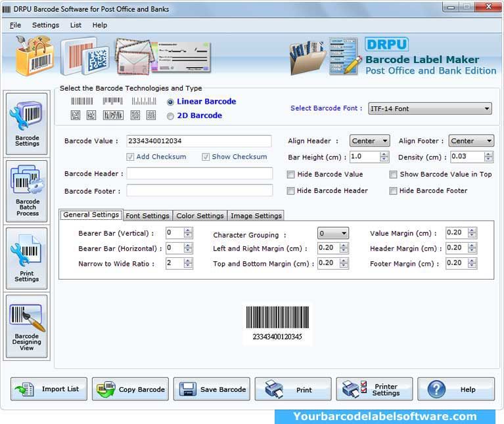Toggle the Show Checksum checkbox

(x=206, y=157)
